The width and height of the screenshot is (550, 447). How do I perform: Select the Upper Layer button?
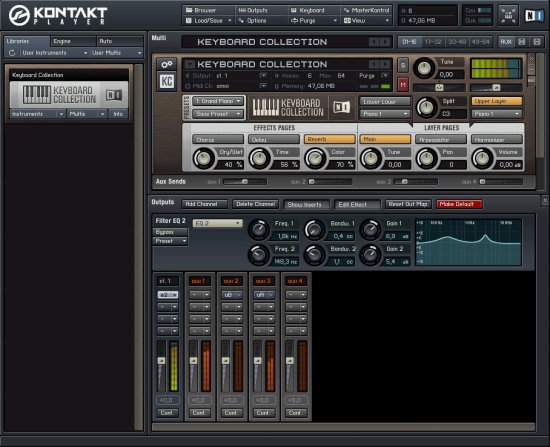(497, 101)
